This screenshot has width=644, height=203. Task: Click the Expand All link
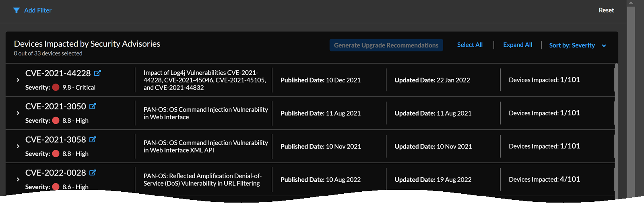click(517, 45)
